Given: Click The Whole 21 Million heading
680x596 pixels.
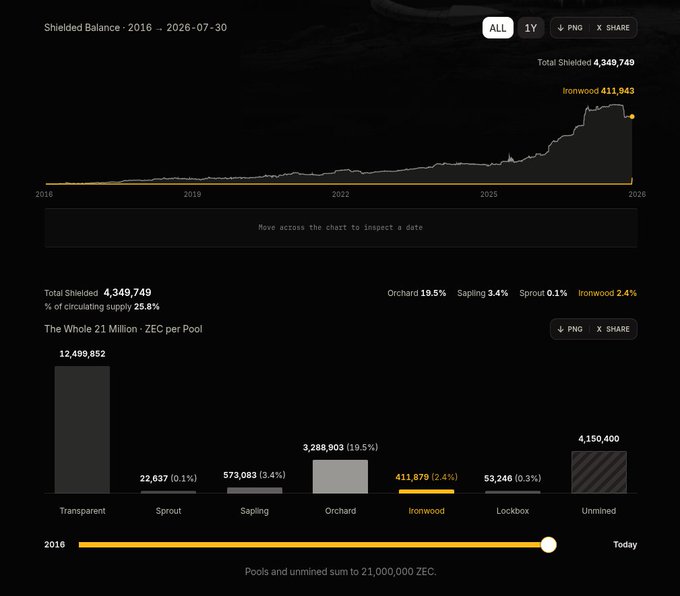Looking at the screenshot, I should 123,329.
